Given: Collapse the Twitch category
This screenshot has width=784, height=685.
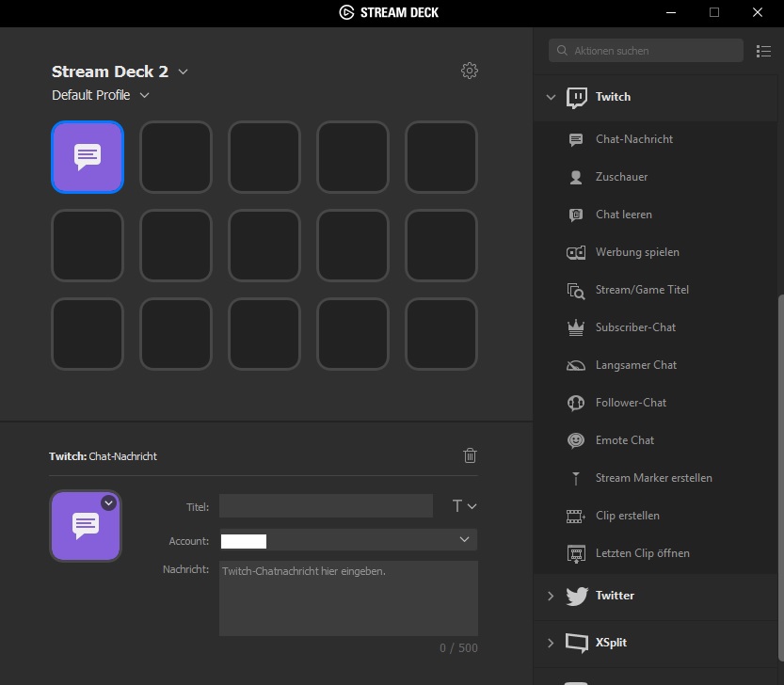Looking at the screenshot, I should (x=551, y=97).
